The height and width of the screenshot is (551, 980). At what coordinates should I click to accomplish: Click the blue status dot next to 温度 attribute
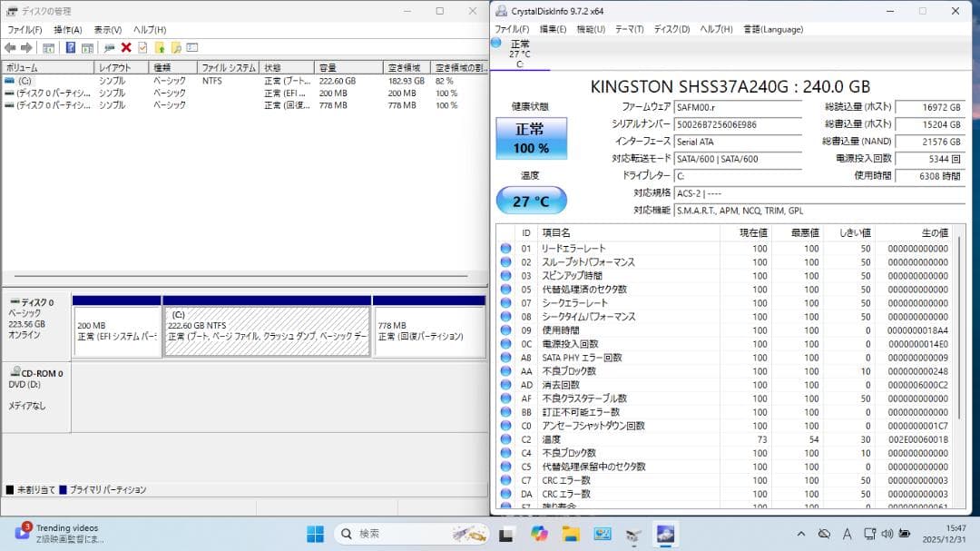click(x=506, y=438)
